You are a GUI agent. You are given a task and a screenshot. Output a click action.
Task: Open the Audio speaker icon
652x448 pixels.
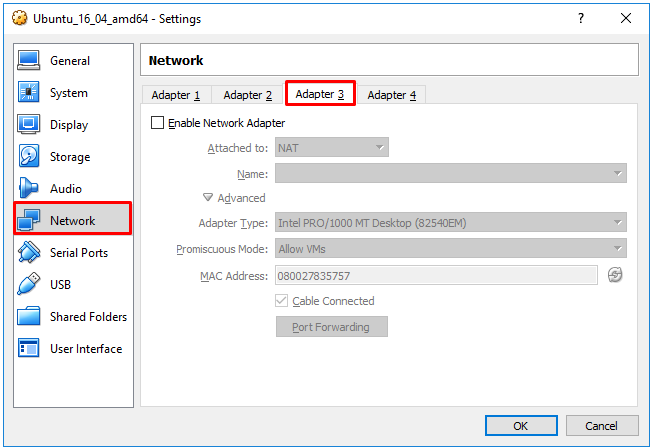click(x=28, y=188)
